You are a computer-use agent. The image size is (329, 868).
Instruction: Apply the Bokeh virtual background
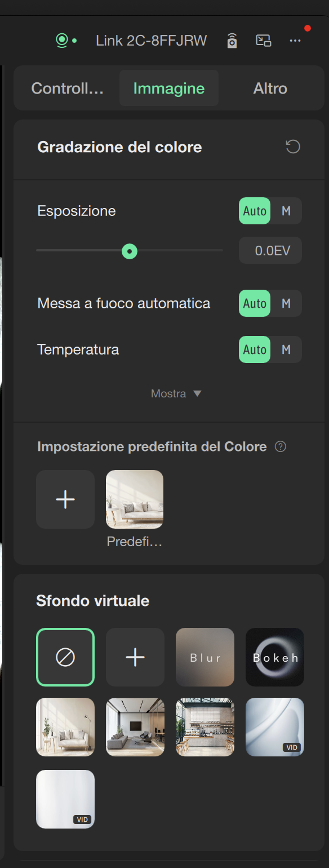tap(275, 657)
